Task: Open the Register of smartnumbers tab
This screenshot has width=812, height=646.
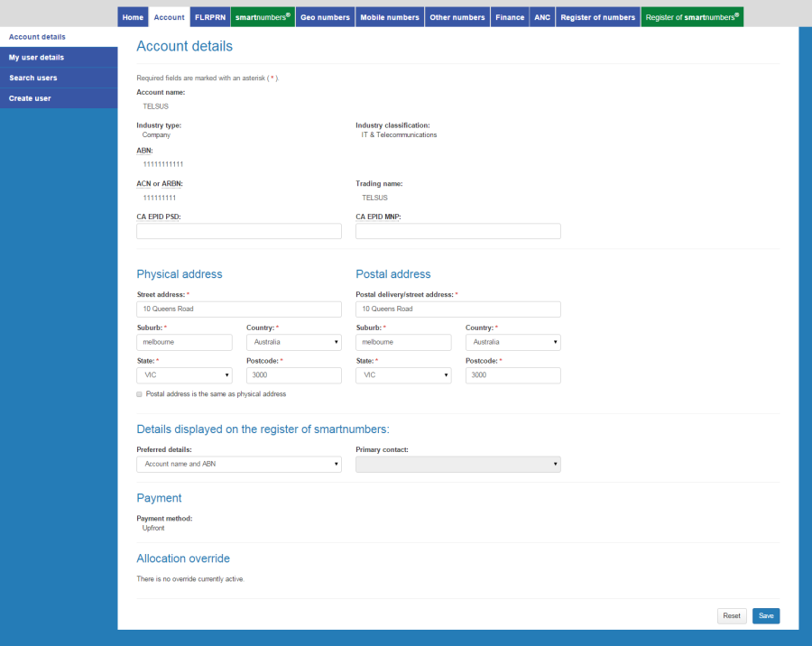Action: coord(692,16)
